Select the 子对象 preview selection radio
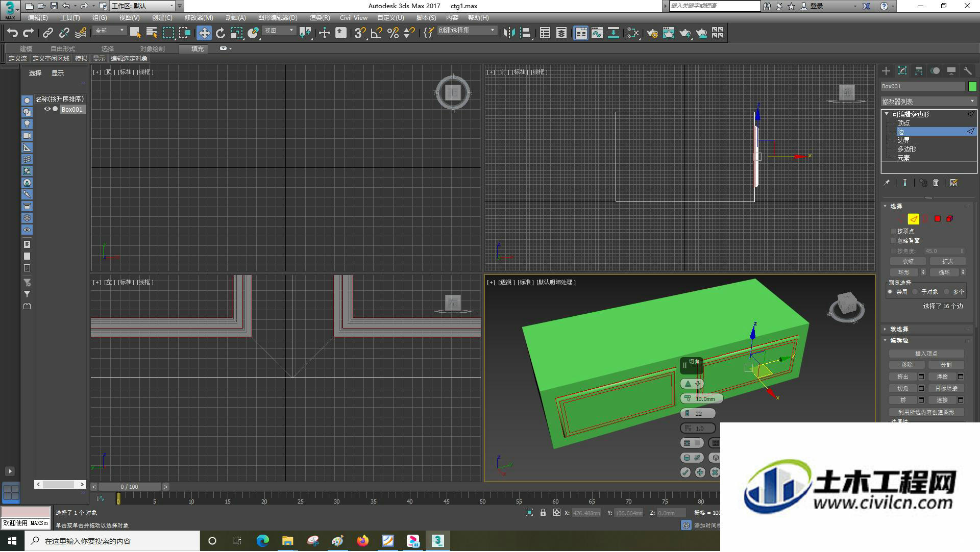The image size is (980, 552). tap(915, 292)
